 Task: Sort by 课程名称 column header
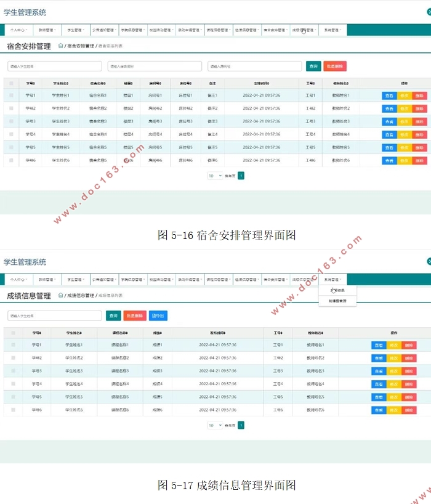pos(120,333)
